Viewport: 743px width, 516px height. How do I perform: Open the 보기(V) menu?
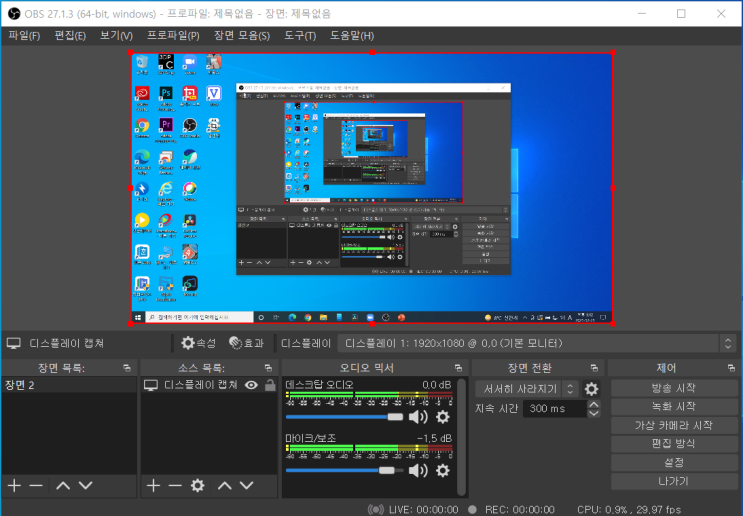coord(116,36)
